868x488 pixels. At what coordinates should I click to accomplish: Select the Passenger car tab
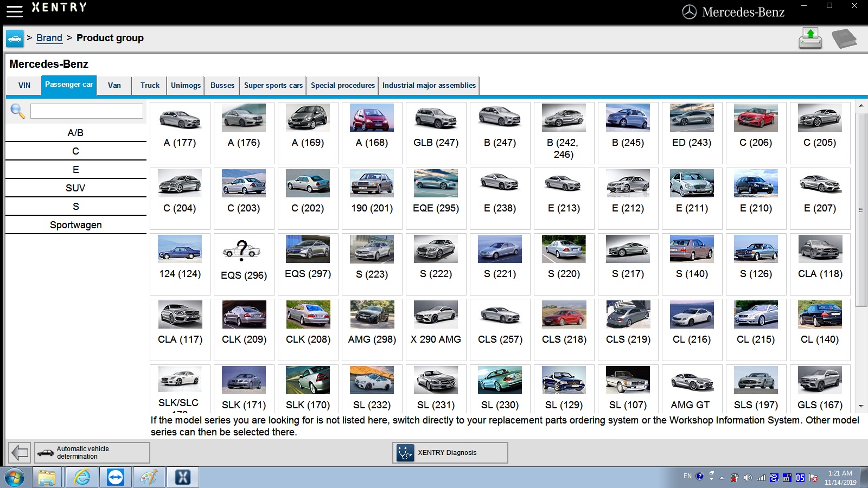(x=69, y=85)
